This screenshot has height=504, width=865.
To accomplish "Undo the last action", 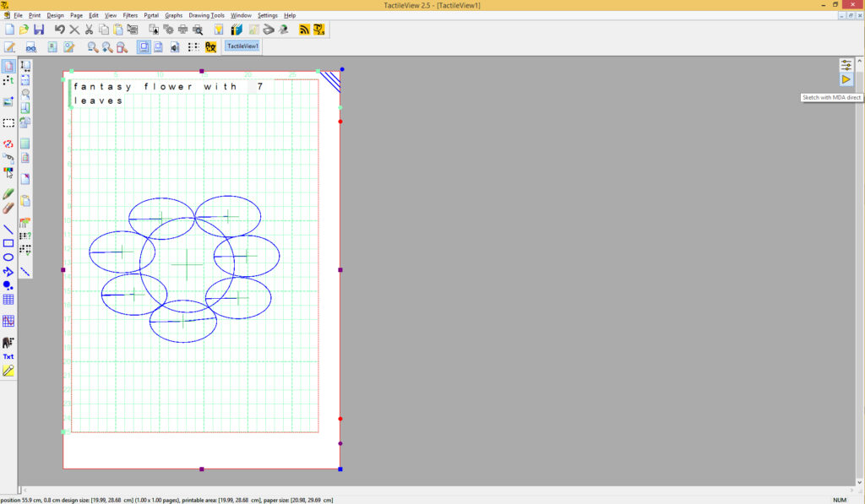I will coord(60,30).
